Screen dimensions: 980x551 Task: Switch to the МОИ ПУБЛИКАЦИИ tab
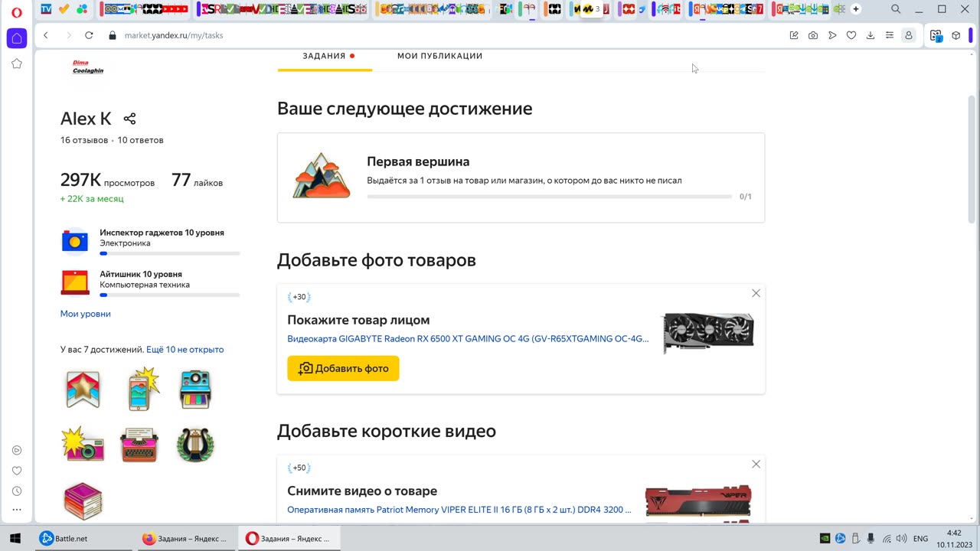click(439, 56)
